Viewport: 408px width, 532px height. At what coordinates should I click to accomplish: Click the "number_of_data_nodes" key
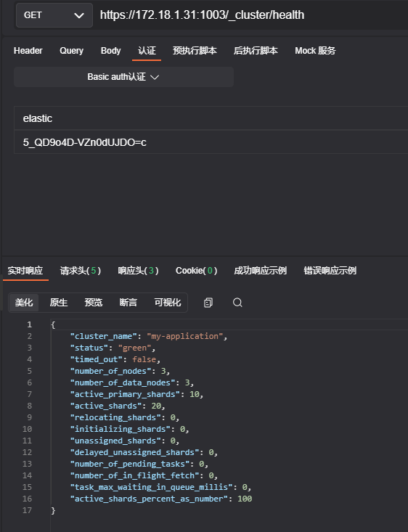tap(123, 382)
